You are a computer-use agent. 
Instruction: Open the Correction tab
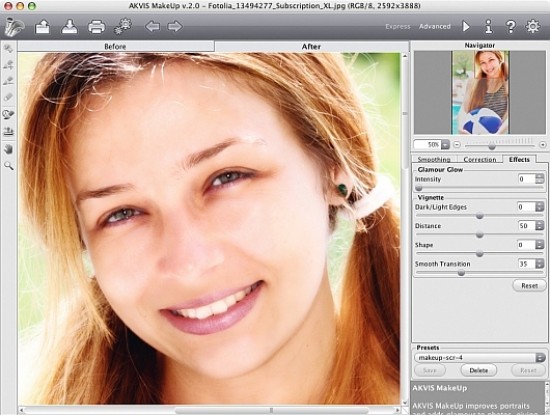point(479,159)
